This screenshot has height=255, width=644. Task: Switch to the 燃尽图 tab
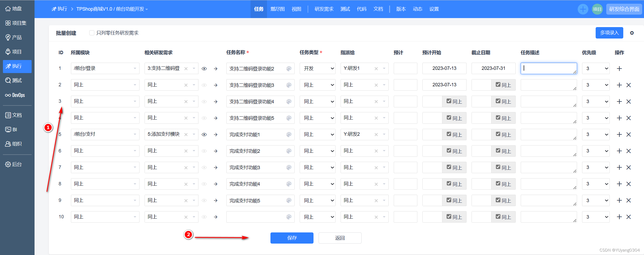(x=278, y=9)
